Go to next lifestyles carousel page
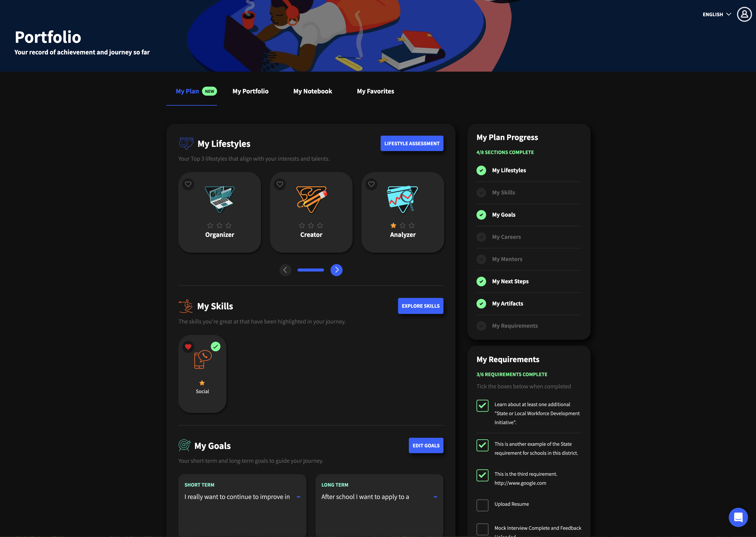The image size is (756, 537). pos(337,270)
